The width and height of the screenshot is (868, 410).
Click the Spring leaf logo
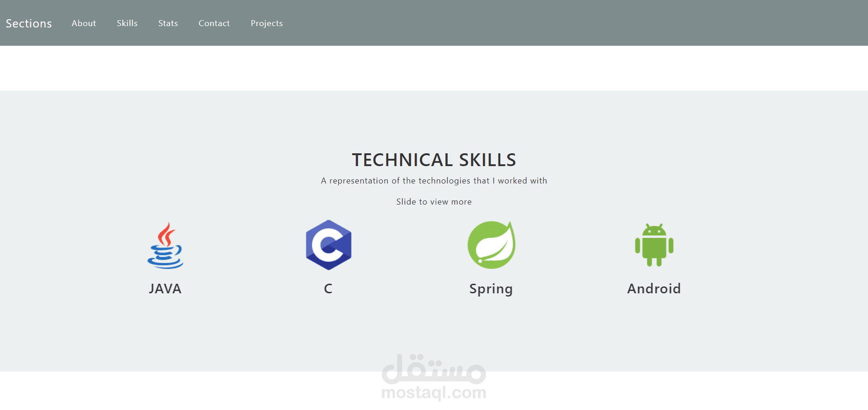[491, 245]
